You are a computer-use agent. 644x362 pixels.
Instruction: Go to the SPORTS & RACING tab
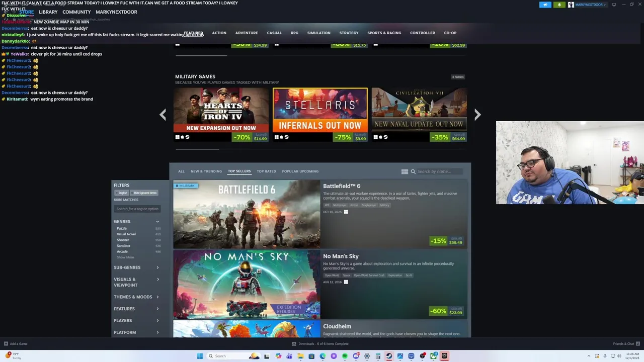coord(384,33)
